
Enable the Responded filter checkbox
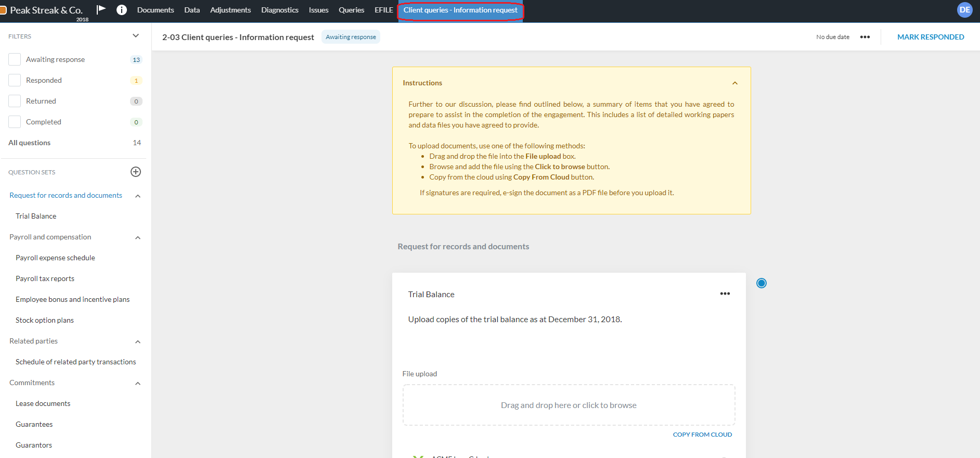click(15, 80)
